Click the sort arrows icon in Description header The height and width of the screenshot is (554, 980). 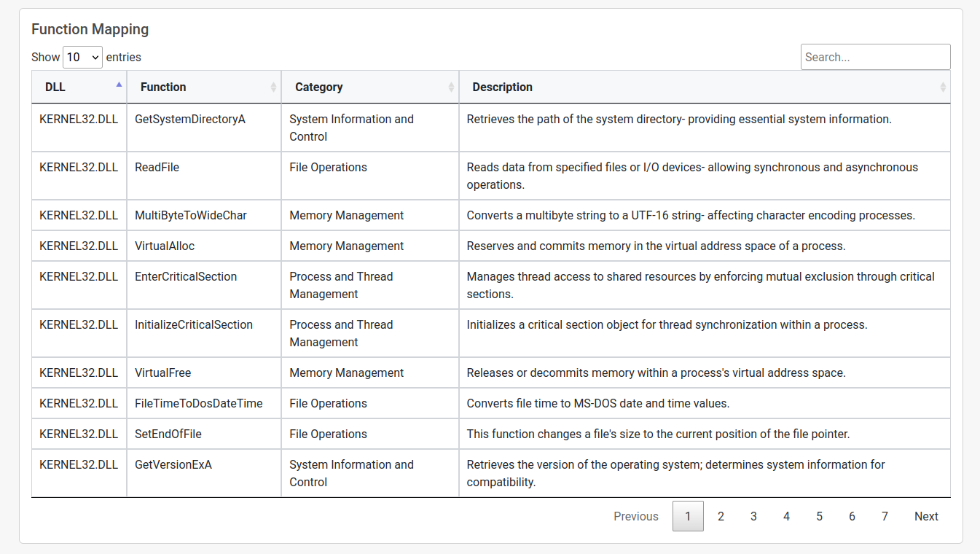pyautogui.click(x=943, y=87)
